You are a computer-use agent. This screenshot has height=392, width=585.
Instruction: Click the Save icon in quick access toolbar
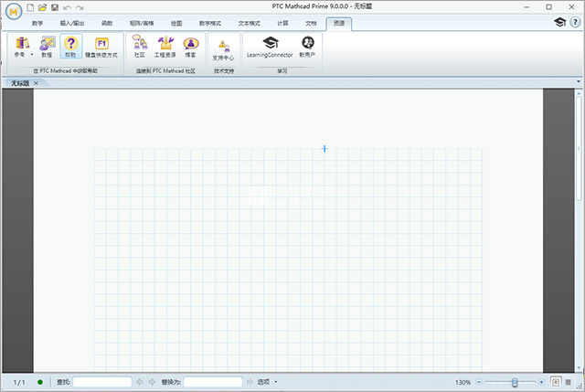click(x=55, y=7)
